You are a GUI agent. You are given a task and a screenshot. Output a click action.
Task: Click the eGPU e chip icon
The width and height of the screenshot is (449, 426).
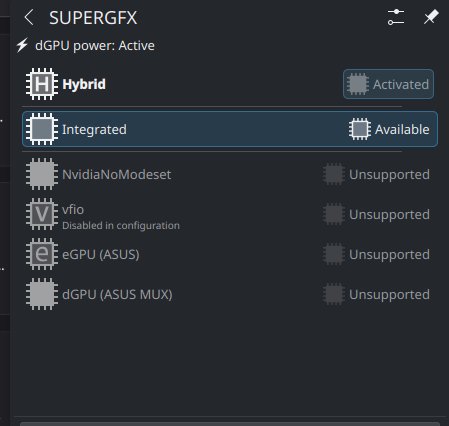point(42,254)
